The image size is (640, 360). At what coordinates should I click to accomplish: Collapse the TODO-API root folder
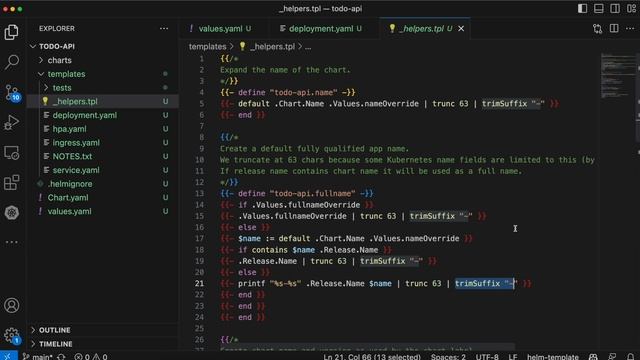(103, 46)
